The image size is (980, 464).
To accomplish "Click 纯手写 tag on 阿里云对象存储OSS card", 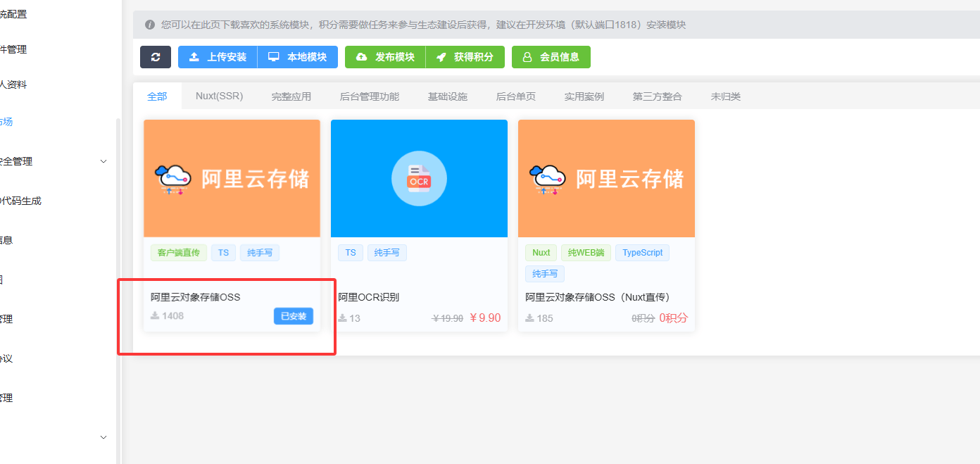I will (x=260, y=253).
